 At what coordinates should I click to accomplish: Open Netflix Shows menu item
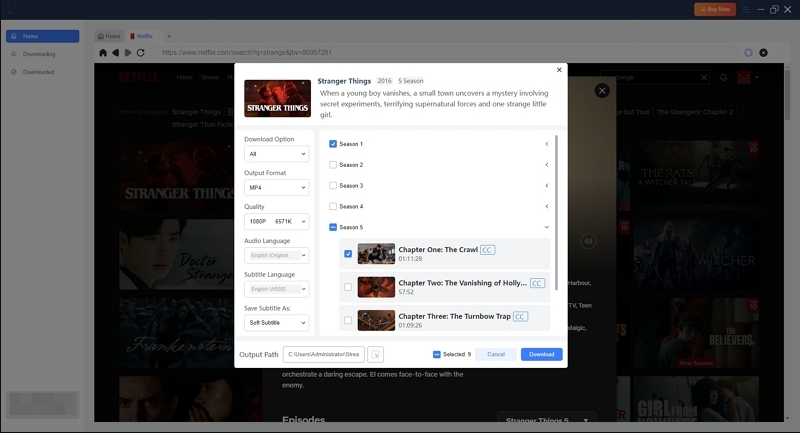click(210, 78)
